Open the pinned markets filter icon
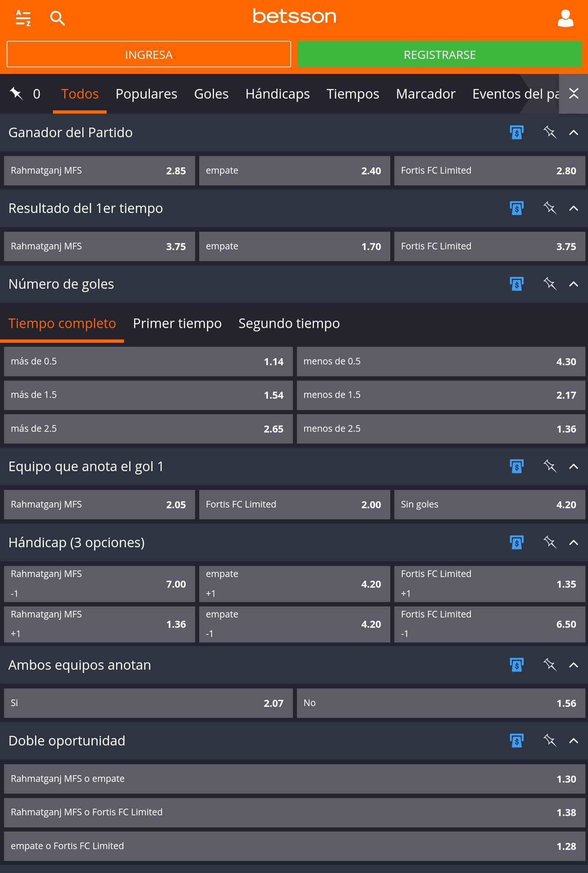 pyautogui.click(x=17, y=93)
